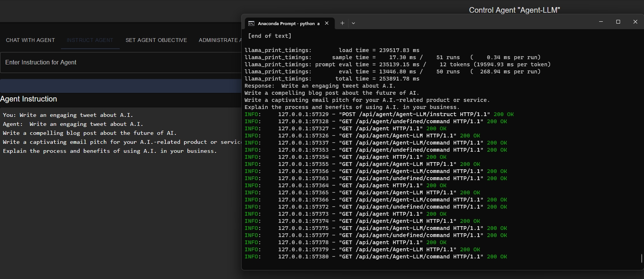This screenshot has width=644, height=279.
Task: Click the "total time = 253891.78 ms" line
Action: pos(332,79)
